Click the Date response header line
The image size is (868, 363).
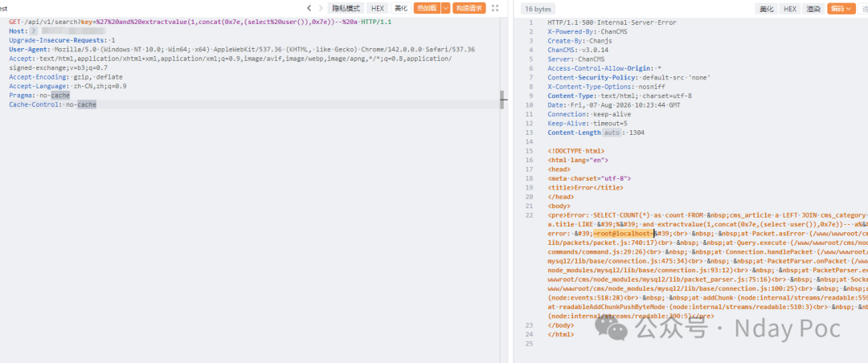pos(614,105)
